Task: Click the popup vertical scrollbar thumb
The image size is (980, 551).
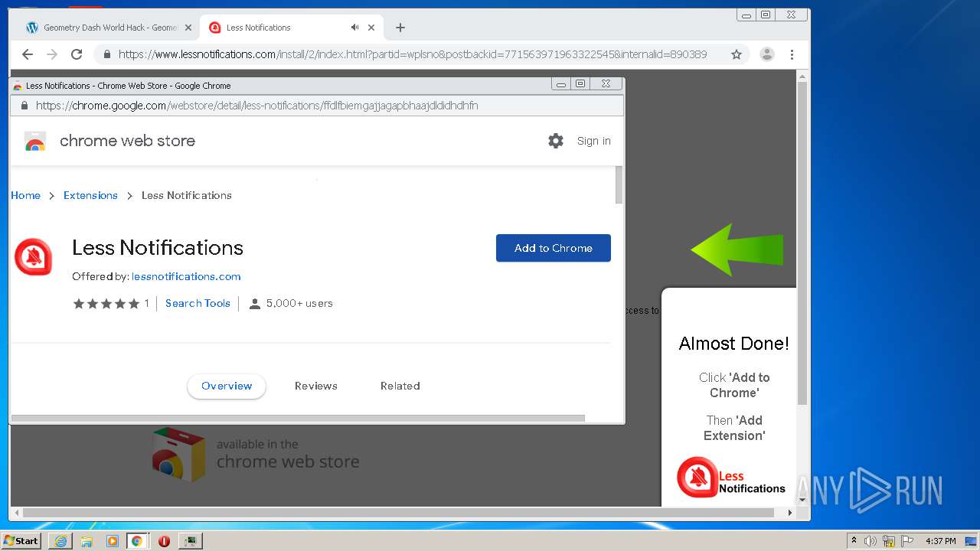Action: 619,185
